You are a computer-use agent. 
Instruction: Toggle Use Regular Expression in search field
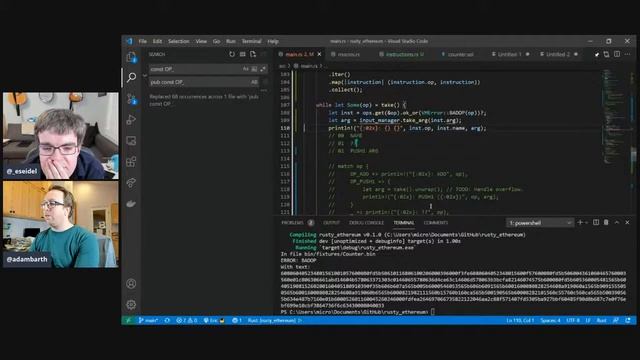(x=263, y=69)
